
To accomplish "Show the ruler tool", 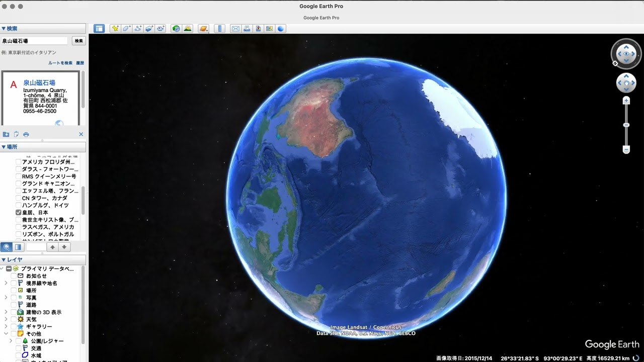I will click(219, 29).
